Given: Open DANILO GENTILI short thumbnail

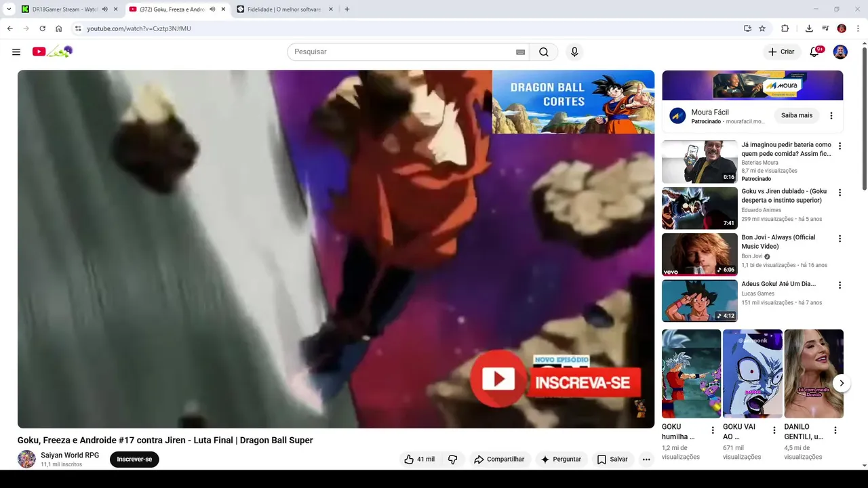Looking at the screenshot, I should tap(814, 373).
